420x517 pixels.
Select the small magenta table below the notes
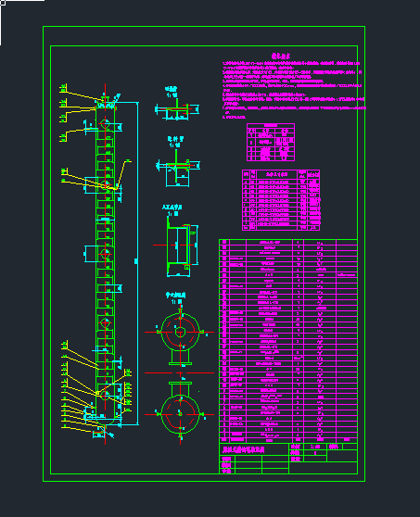[x=271, y=142]
